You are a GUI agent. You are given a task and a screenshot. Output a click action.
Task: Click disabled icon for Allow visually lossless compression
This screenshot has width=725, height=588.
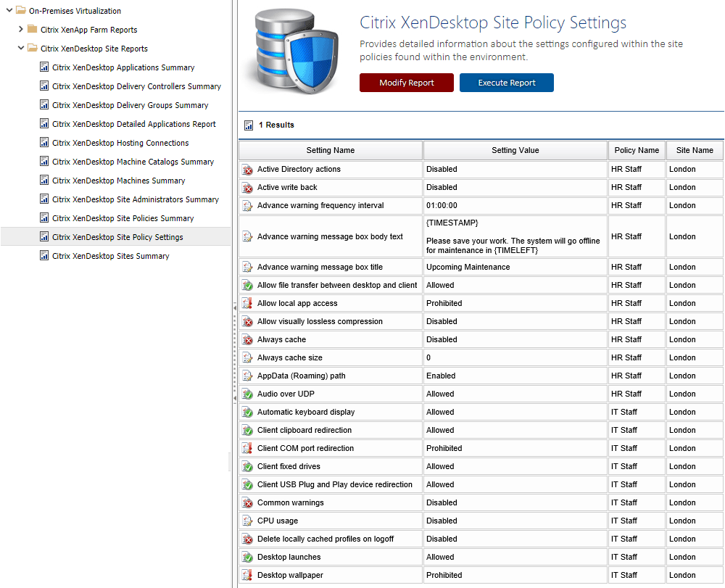point(247,321)
